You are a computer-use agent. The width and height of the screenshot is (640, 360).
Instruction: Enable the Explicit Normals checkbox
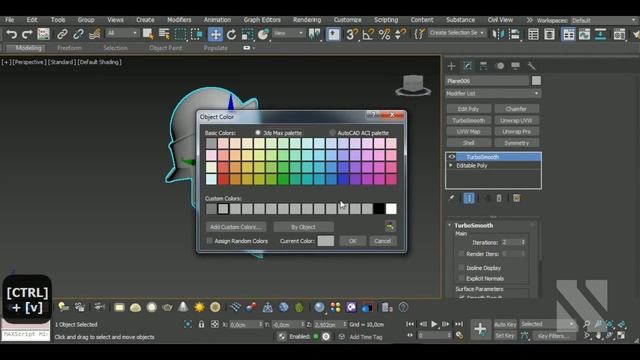coord(461,278)
